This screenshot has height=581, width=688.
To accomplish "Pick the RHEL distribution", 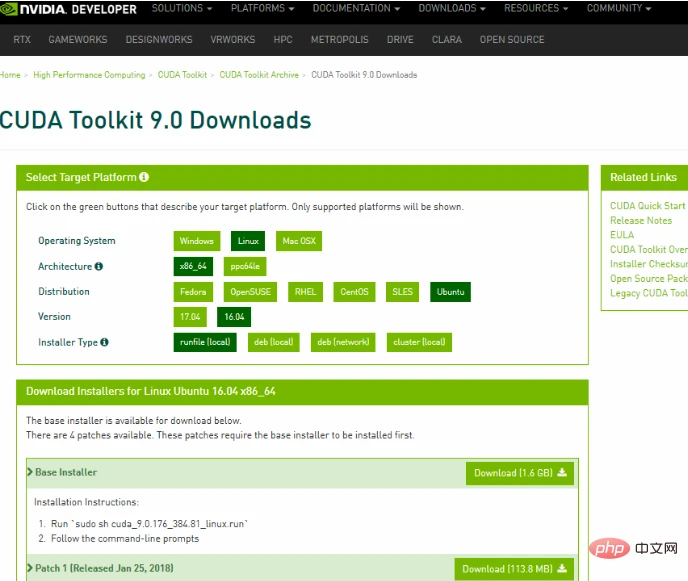I will 305,292.
